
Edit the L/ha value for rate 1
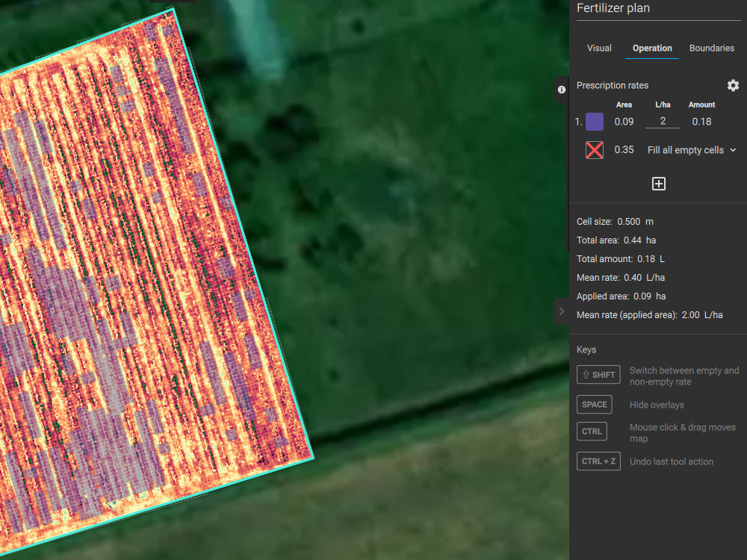[663, 121]
